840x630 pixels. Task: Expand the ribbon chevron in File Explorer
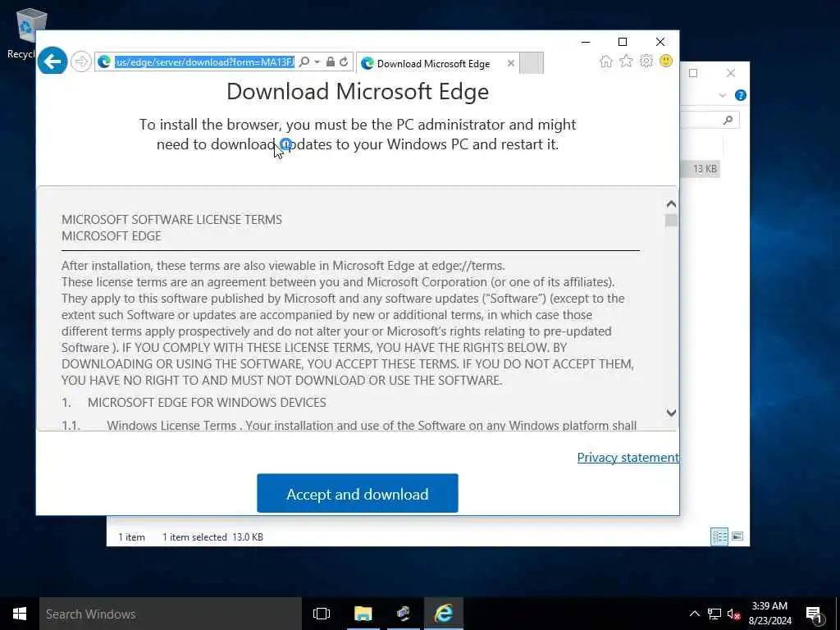(x=722, y=95)
